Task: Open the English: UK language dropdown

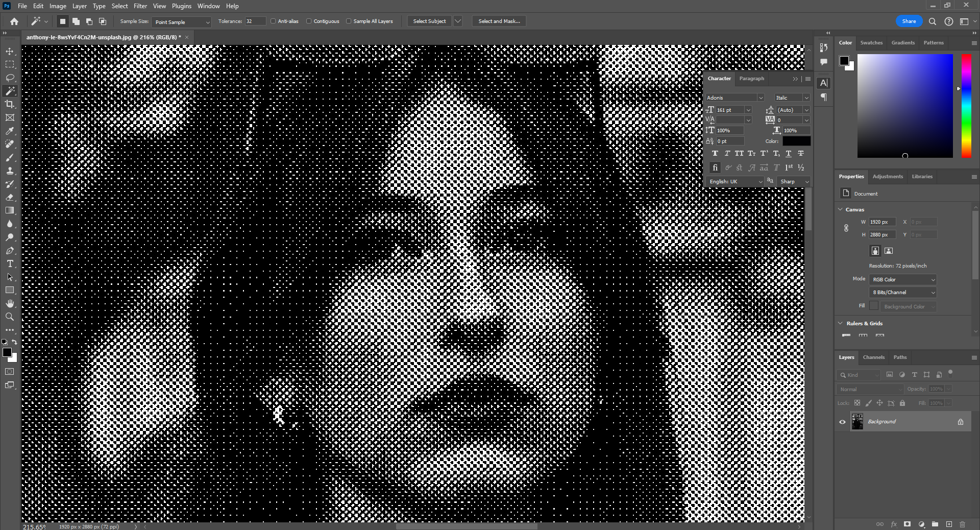Action: pos(736,181)
